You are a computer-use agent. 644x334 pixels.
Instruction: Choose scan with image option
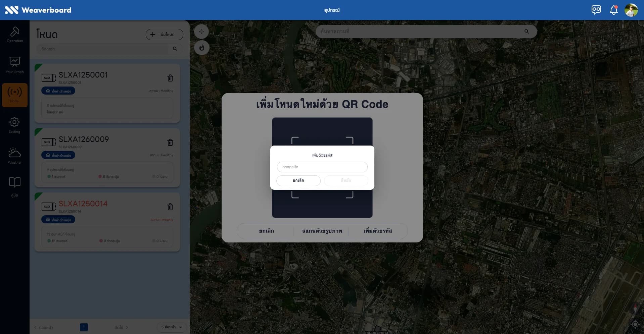point(322,231)
